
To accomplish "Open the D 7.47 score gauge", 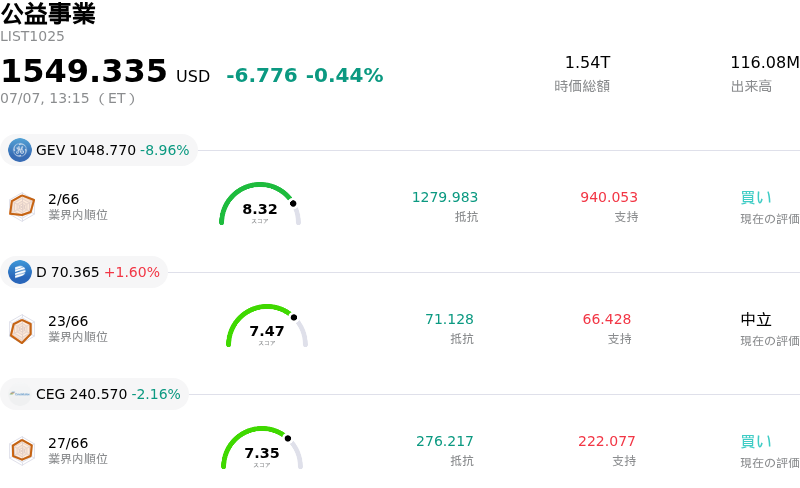I will 267,326.
